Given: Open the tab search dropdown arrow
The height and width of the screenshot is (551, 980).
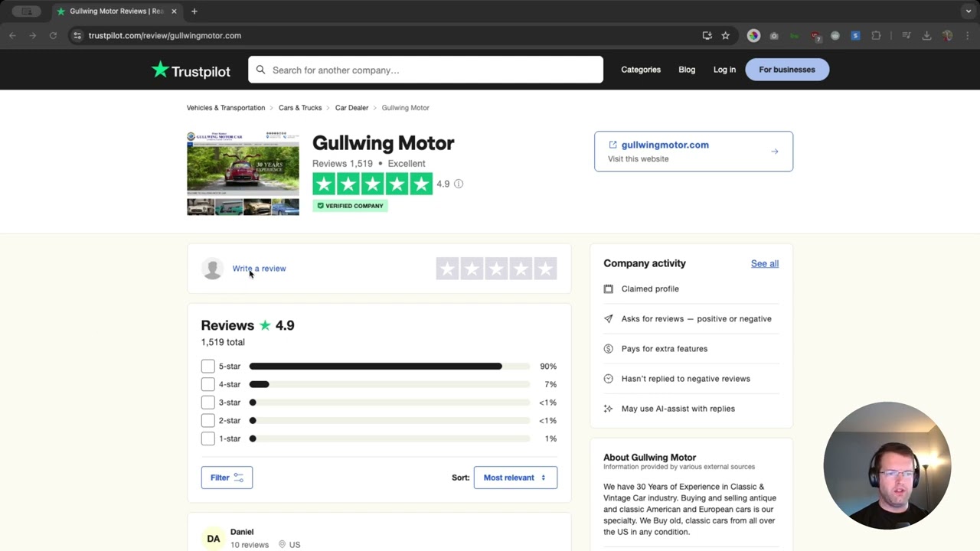Looking at the screenshot, I should pyautogui.click(x=969, y=11).
